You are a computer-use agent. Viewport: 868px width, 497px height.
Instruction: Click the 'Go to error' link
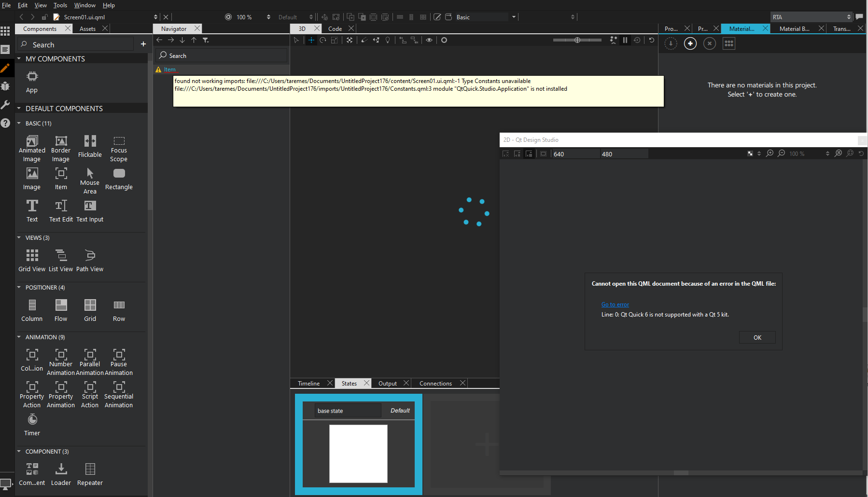click(x=615, y=304)
